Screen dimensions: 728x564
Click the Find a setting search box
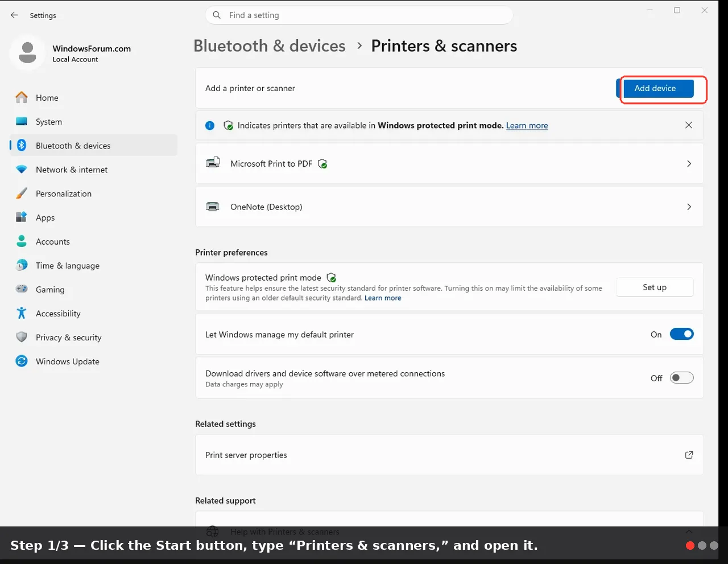coord(359,15)
